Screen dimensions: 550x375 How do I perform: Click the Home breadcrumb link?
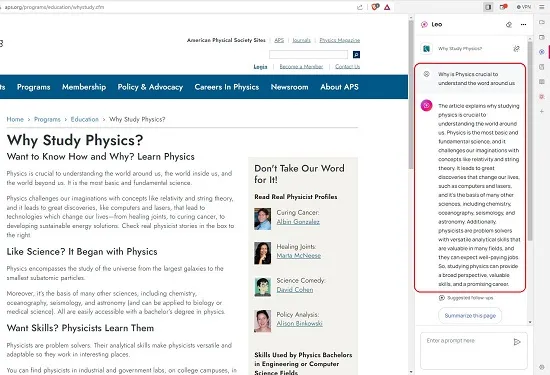click(x=15, y=119)
